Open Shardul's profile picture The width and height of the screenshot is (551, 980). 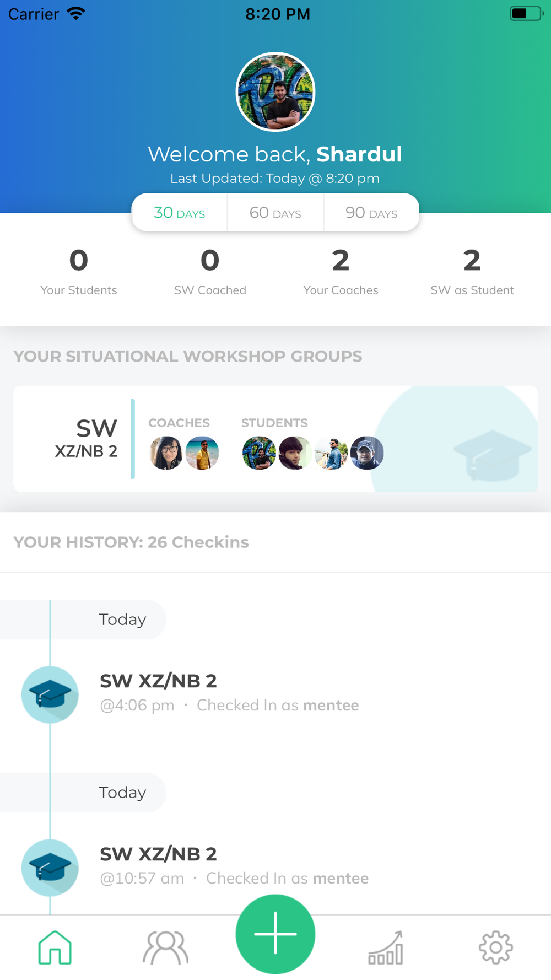pos(275,92)
